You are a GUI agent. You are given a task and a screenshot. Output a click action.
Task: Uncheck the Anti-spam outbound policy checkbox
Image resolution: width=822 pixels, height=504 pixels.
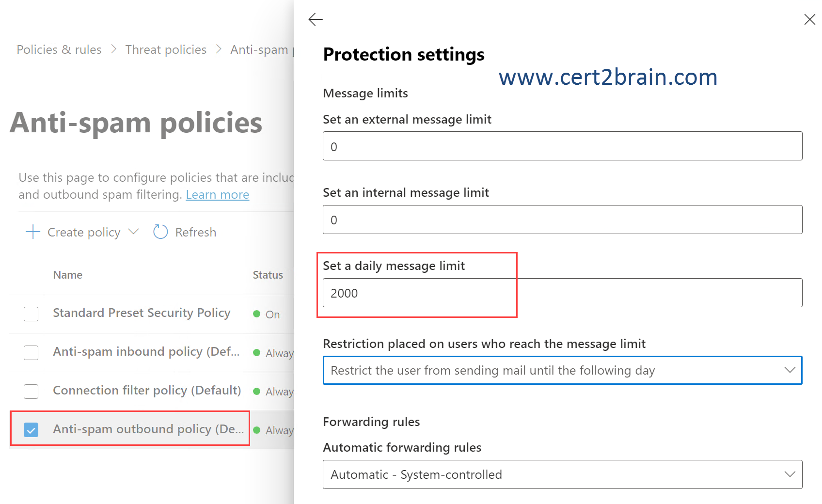pyautogui.click(x=31, y=429)
